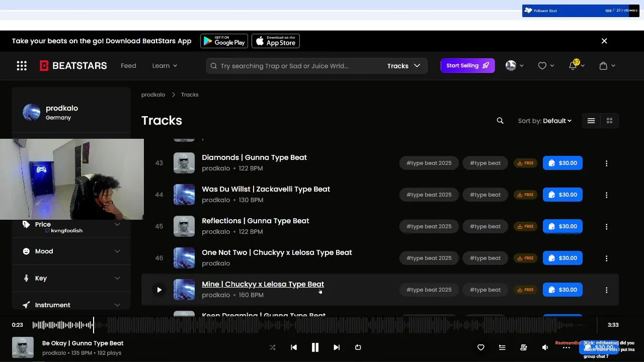Expand the Learn menu
Viewport: 644px width, 362px height.
click(165, 66)
